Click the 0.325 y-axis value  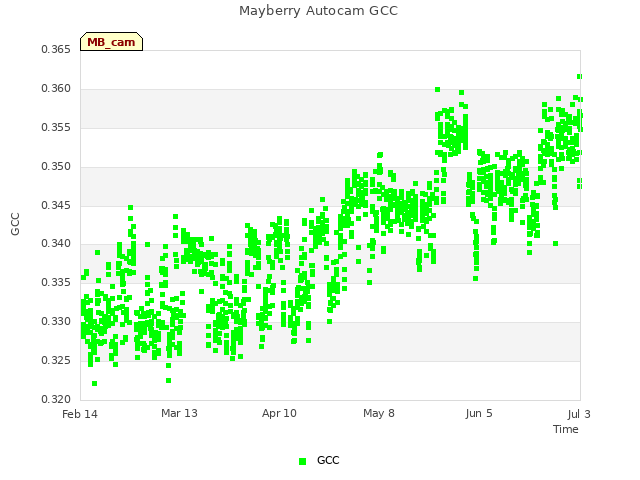(x=56, y=360)
